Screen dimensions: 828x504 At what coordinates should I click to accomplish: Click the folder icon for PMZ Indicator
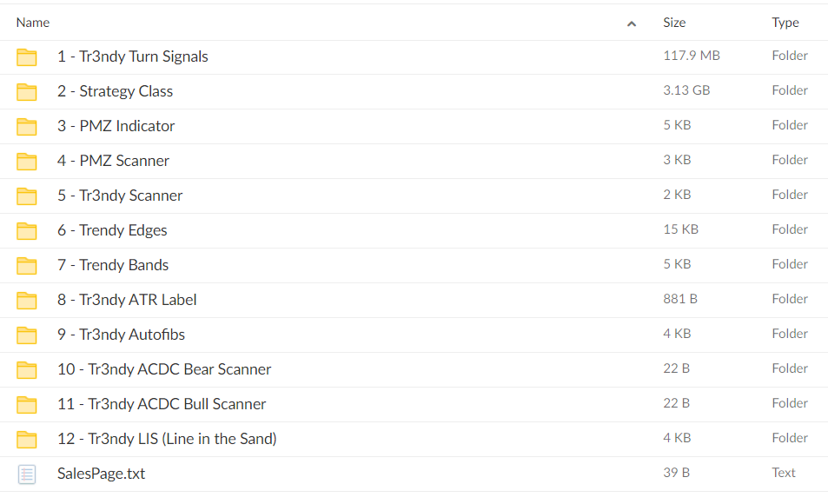(27, 127)
